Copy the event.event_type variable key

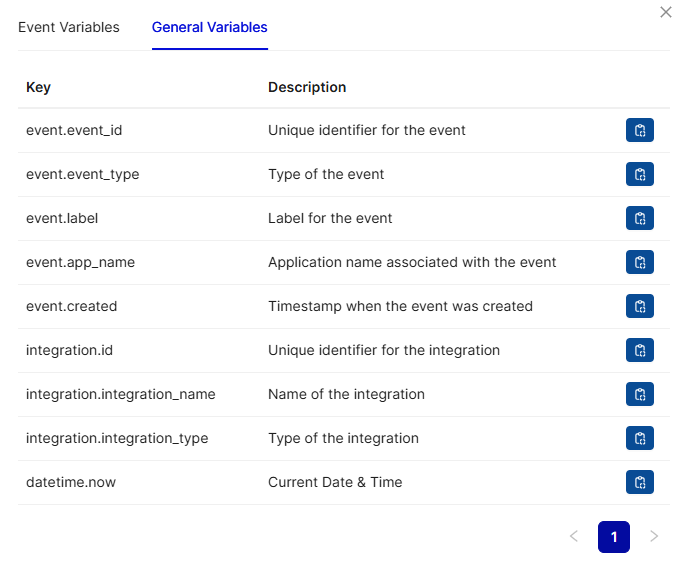click(x=639, y=174)
